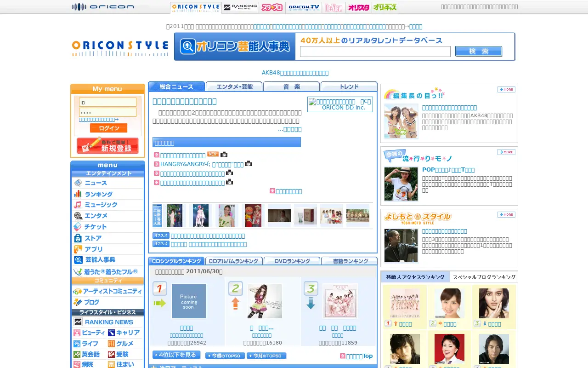Viewport: 588px width, 368px height.
Task: Click the camera icon beside the HANGRY&ANGRY-f headline
Action: 248,163
